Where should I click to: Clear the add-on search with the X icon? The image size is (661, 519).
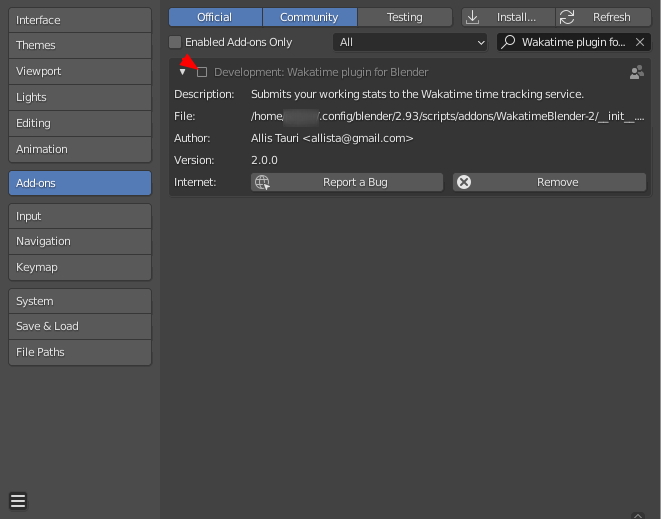(x=640, y=42)
